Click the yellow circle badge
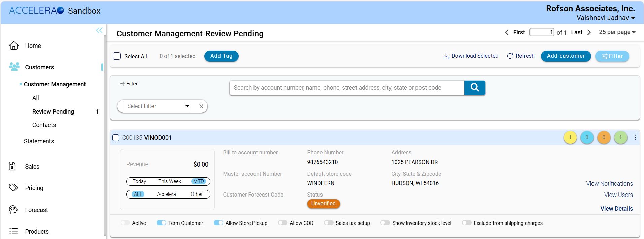 570,138
